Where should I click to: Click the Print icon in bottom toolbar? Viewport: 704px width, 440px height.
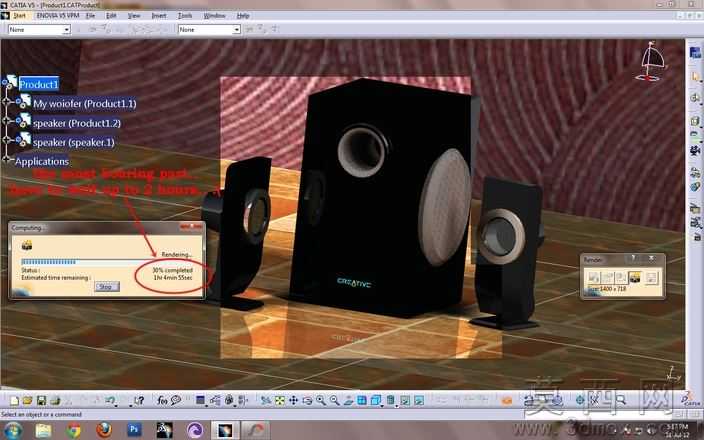(55, 400)
